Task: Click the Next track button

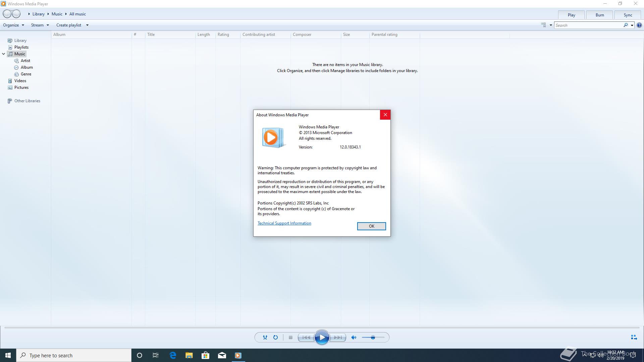Action: (x=338, y=338)
